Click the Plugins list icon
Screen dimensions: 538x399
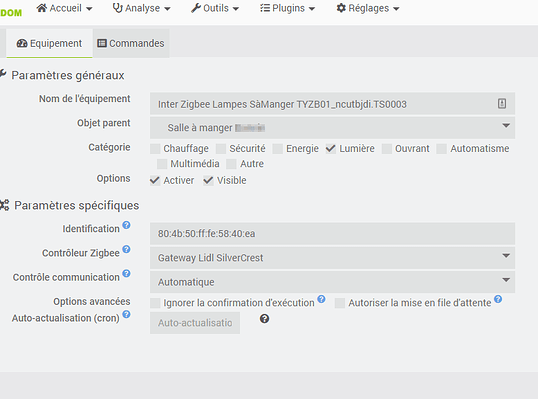[265, 8]
